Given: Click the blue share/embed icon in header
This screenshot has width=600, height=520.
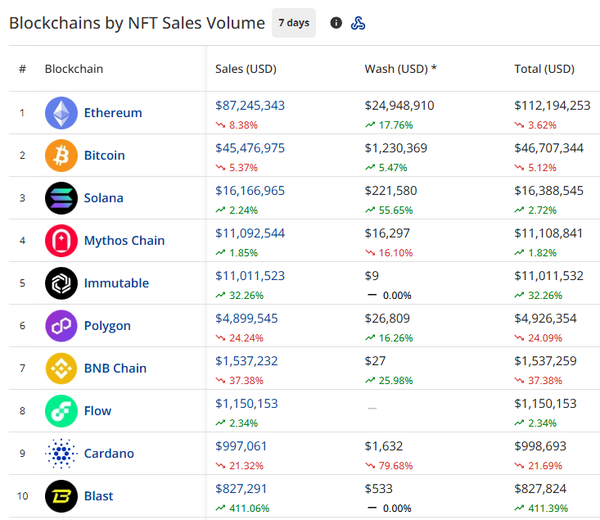Looking at the screenshot, I should pos(358,23).
